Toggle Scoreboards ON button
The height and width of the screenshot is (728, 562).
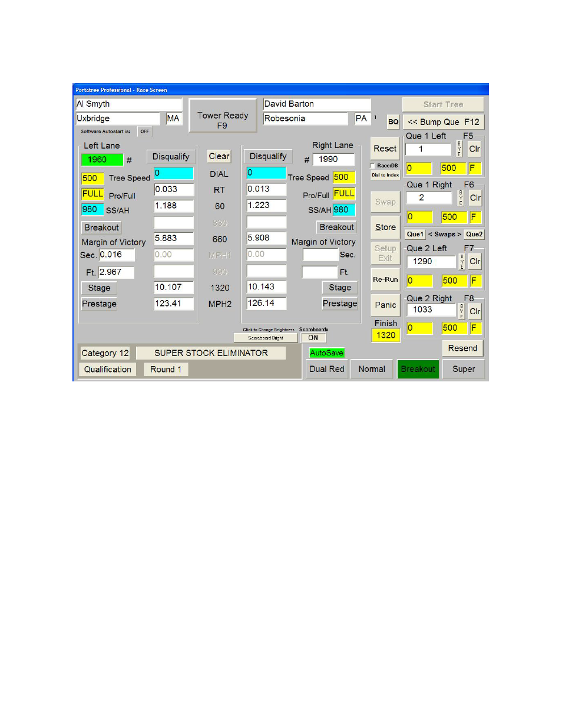(x=313, y=338)
